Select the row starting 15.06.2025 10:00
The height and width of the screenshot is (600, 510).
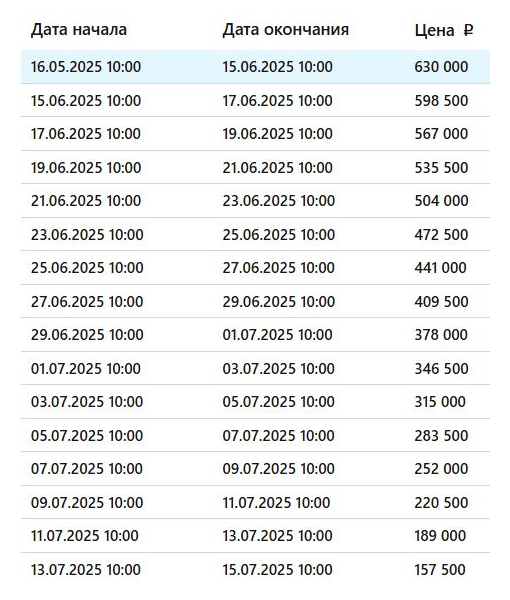(x=255, y=100)
